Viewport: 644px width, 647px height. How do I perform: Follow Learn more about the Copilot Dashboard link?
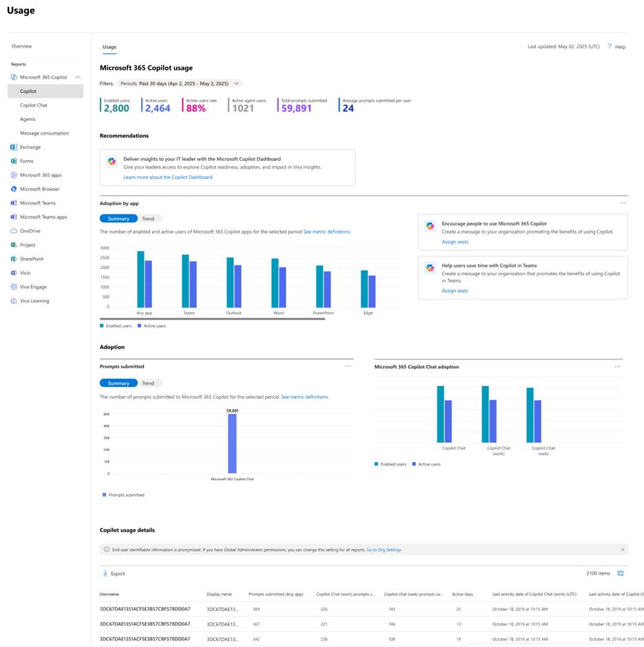pos(168,177)
